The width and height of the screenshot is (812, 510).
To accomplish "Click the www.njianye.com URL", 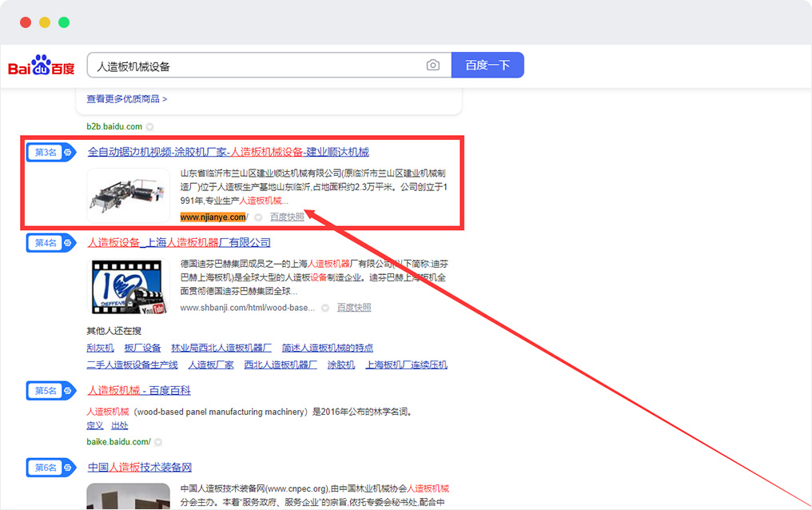I will pyautogui.click(x=213, y=217).
